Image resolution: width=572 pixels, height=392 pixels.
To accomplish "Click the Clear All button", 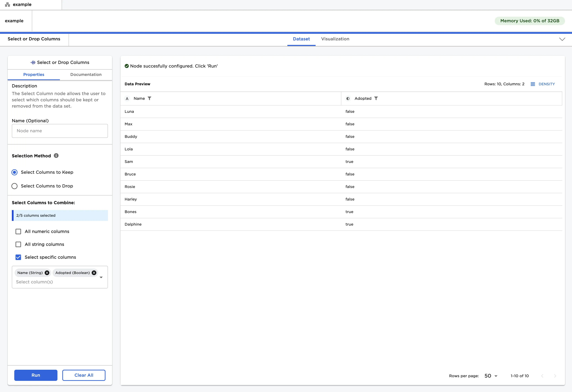I will [84, 375].
